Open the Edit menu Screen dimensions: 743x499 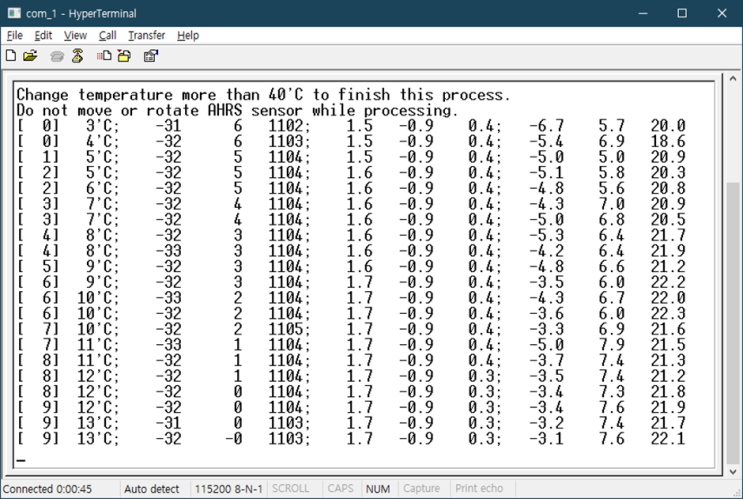[43, 36]
